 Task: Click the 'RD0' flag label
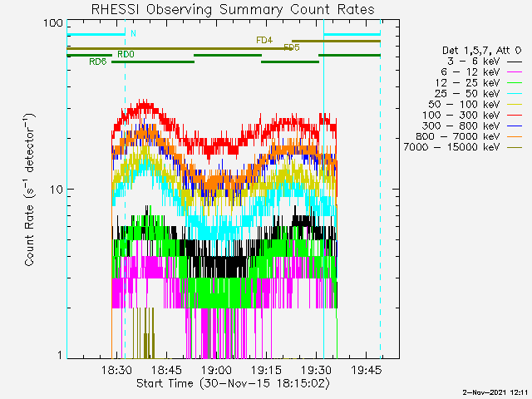click(x=126, y=54)
